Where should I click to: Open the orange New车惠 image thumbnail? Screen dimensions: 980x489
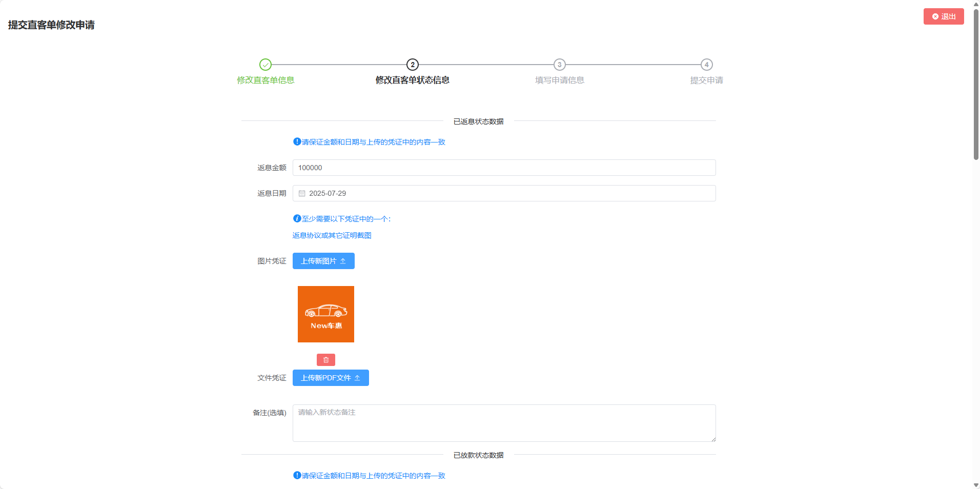click(325, 314)
